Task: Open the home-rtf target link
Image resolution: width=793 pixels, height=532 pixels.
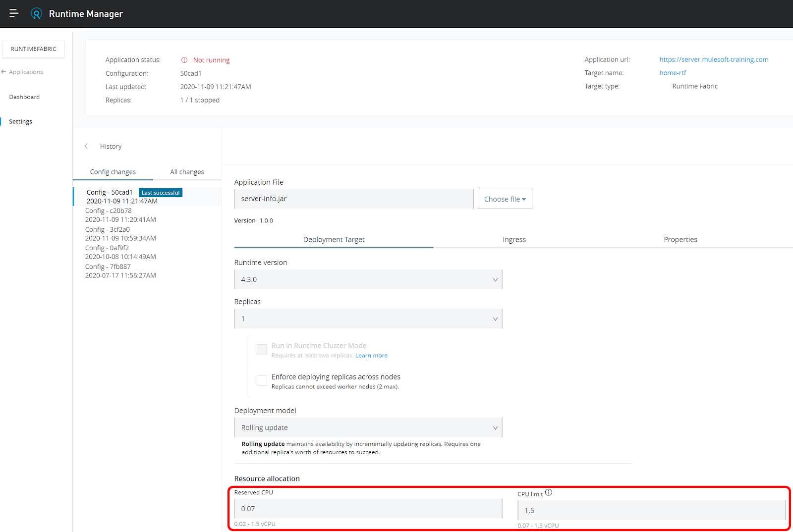Action: click(673, 72)
